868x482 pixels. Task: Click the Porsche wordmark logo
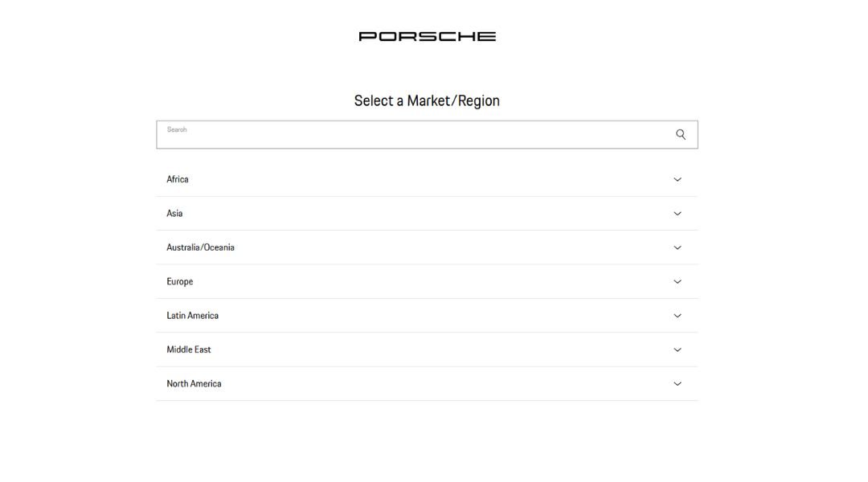(427, 36)
